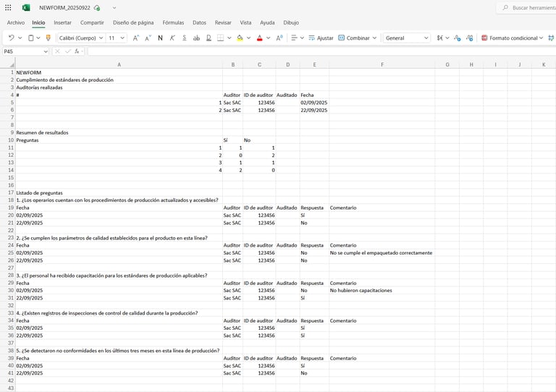The image size is (556, 392).
Task: Click the table format icon after Formato condicional
Action: pyautogui.click(x=551, y=38)
